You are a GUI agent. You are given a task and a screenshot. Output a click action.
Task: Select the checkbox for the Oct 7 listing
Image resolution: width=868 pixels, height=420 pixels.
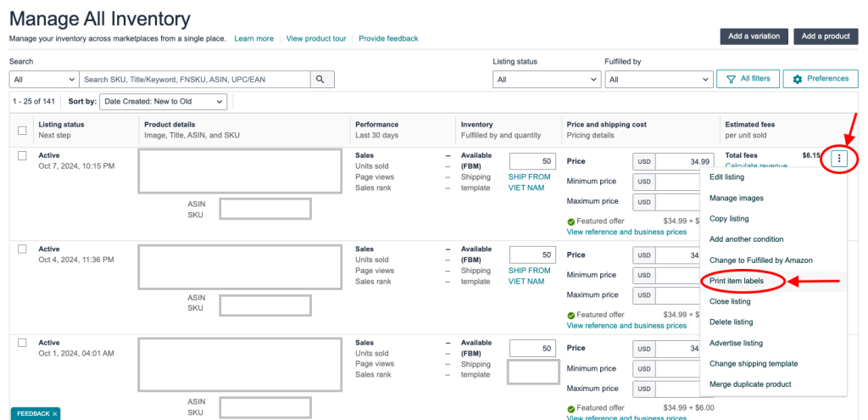coord(23,155)
